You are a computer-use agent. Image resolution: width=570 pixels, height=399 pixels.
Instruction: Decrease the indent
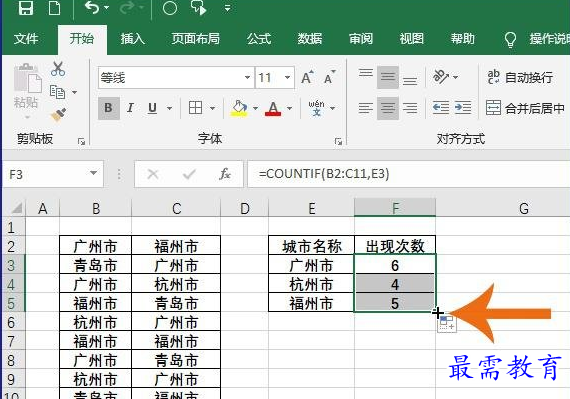point(441,108)
